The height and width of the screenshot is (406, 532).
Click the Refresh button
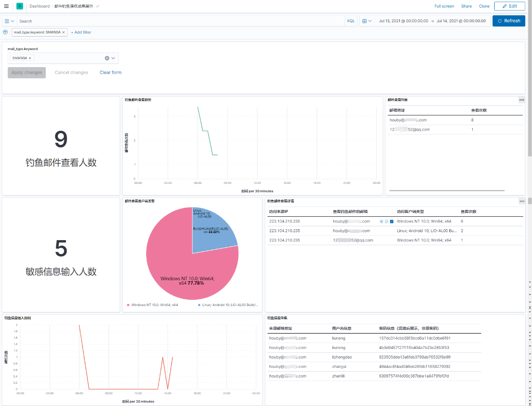click(x=508, y=21)
